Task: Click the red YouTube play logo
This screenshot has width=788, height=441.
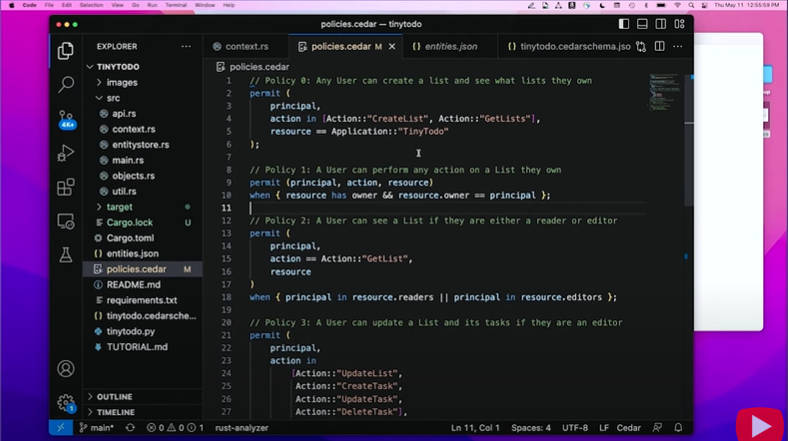Action: coord(759,425)
